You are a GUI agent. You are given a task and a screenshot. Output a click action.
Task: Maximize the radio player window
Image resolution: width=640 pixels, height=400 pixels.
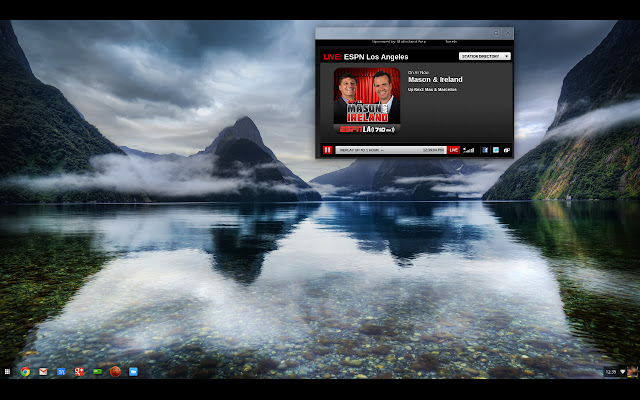click(496, 33)
